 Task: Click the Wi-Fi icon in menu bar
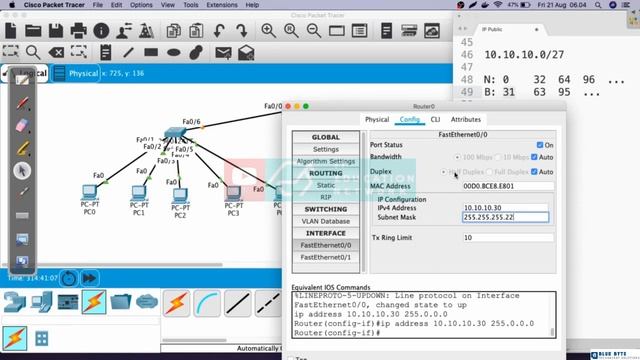coord(498,5)
